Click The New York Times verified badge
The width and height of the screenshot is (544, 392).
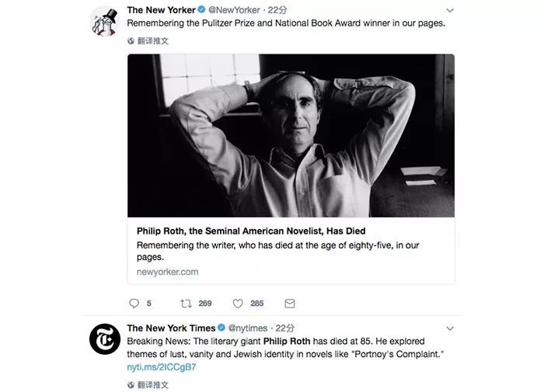tap(221, 328)
